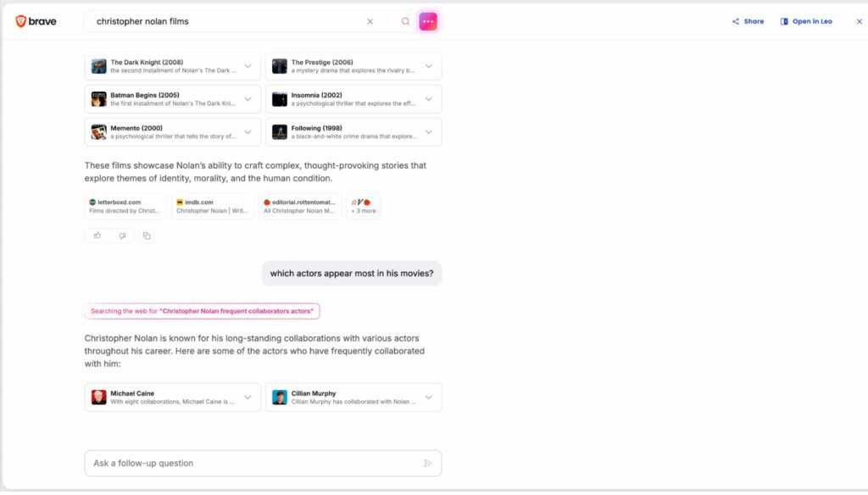Expand Insomnia (2002) card chevron
868x495 pixels.
pos(428,99)
